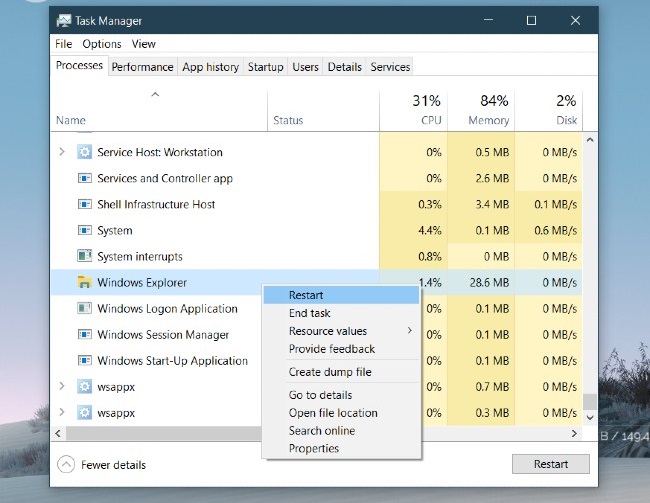Sort by the 2% Disk column header

(x=548, y=111)
